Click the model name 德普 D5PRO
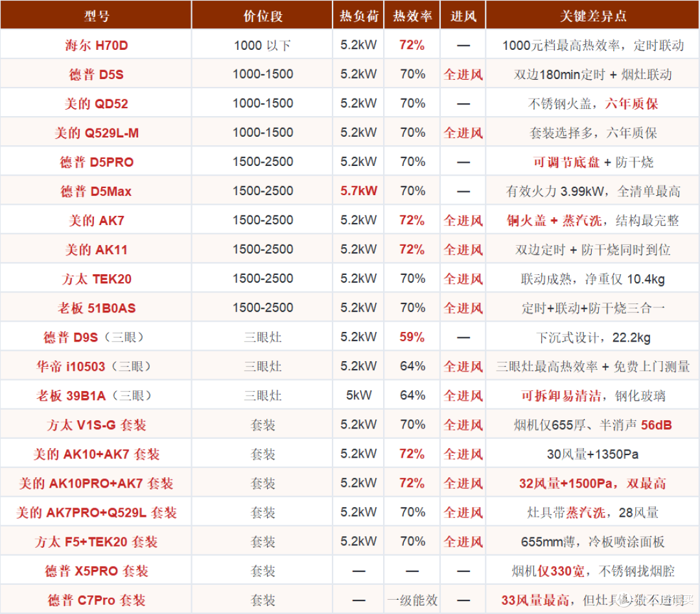Viewport: 700px width, 614px height. pyautogui.click(x=97, y=161)
